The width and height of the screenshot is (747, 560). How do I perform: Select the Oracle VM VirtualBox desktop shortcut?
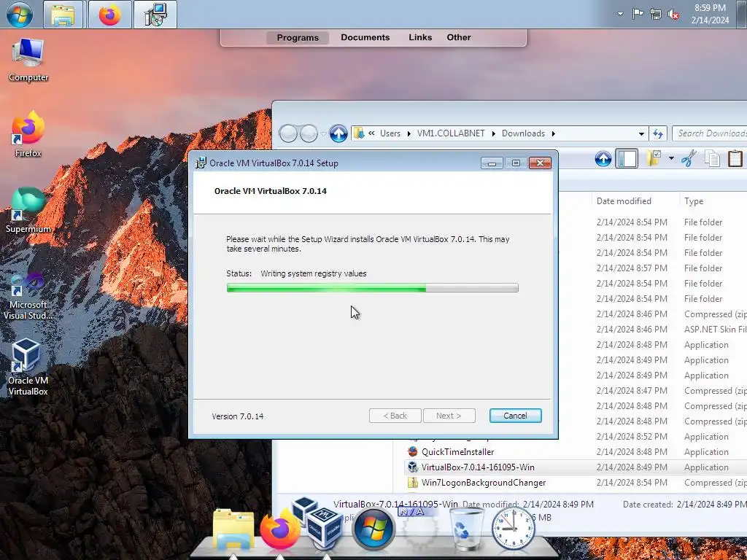(x=28, y=367)
